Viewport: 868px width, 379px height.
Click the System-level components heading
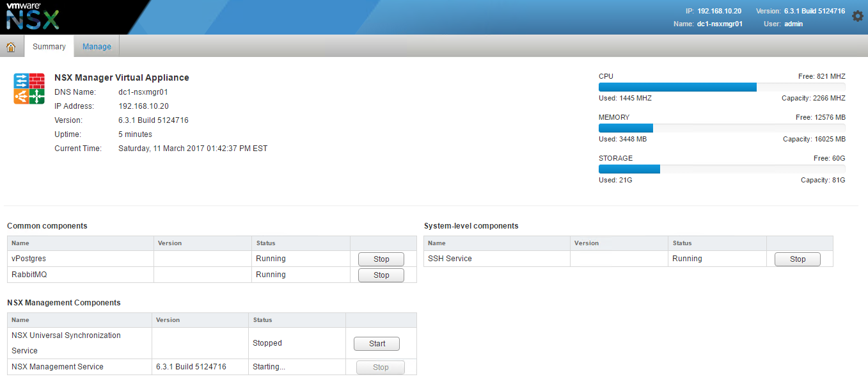(471, 226)
